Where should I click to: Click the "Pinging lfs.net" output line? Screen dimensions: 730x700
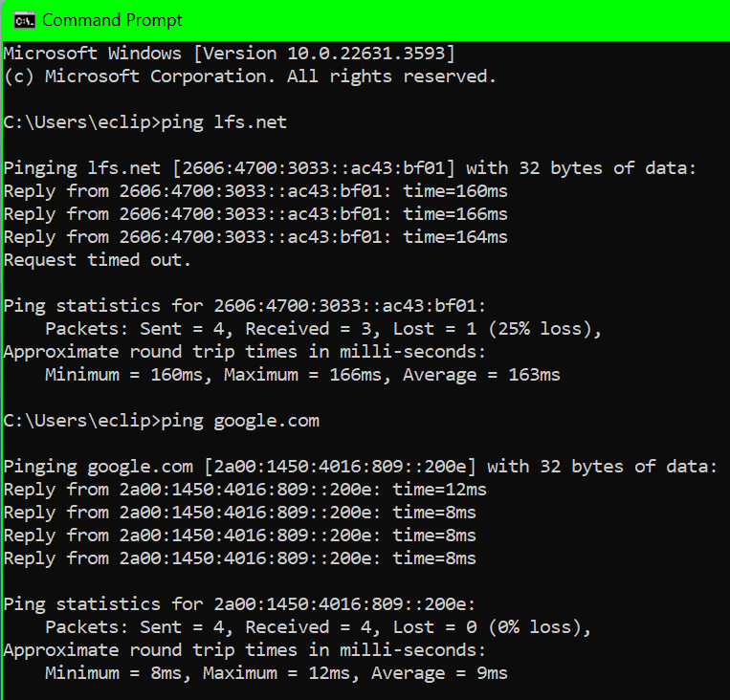tap(349, 168)
